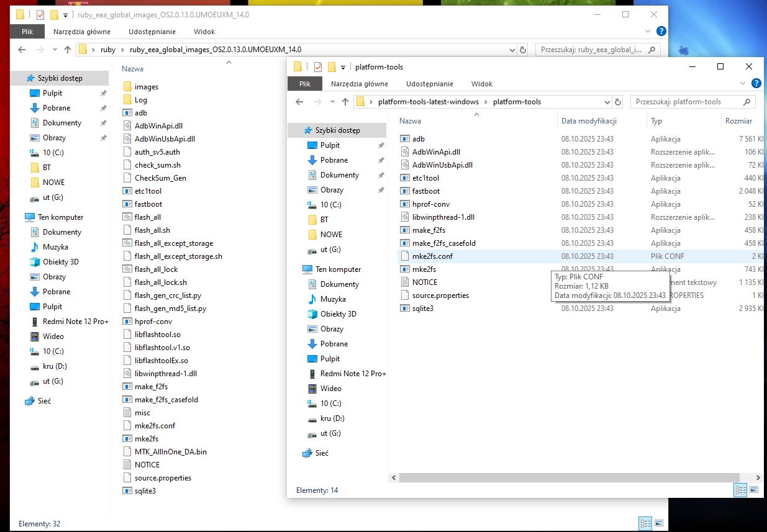
Task: Select Redmi Note 12 Pro+ in platform-tools sidebar
Action: click(x=353, y=374)
